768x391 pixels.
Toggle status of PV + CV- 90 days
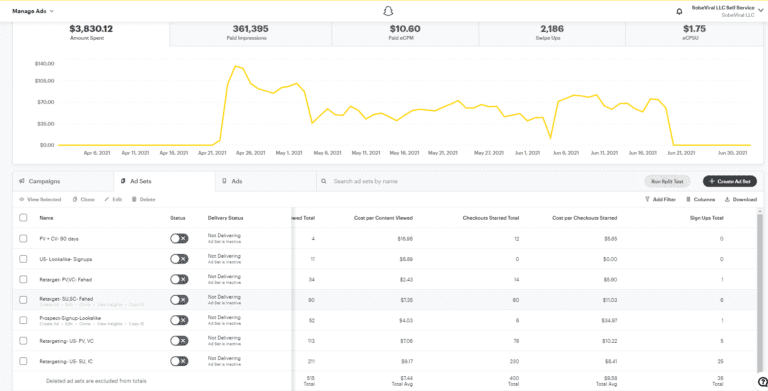[x=179, y=239]
